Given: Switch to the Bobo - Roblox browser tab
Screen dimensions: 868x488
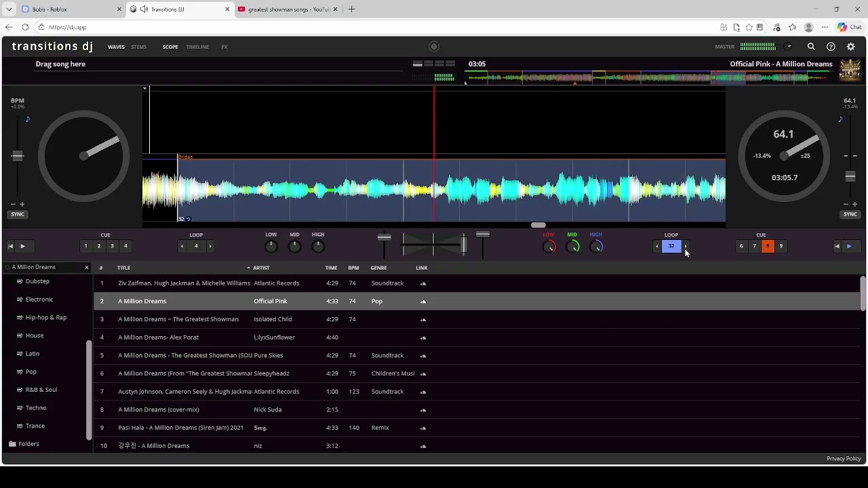Looking at the screenshot, I should [x=71, y=9].
